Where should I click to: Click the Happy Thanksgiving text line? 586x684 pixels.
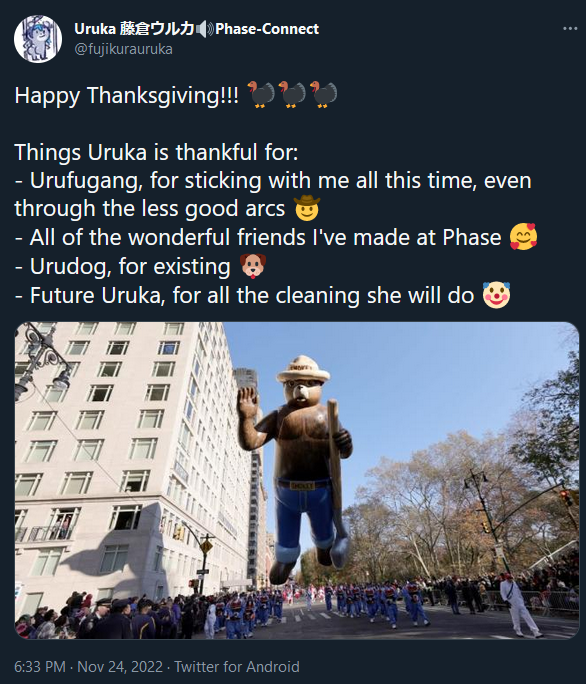click(x=175, y=95)
